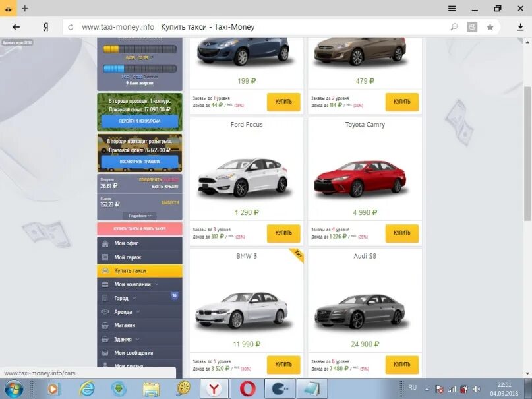532x399 pixels.
Task: Open the Yandex home 'Я' icon
Action: click(x=45, y=27)
